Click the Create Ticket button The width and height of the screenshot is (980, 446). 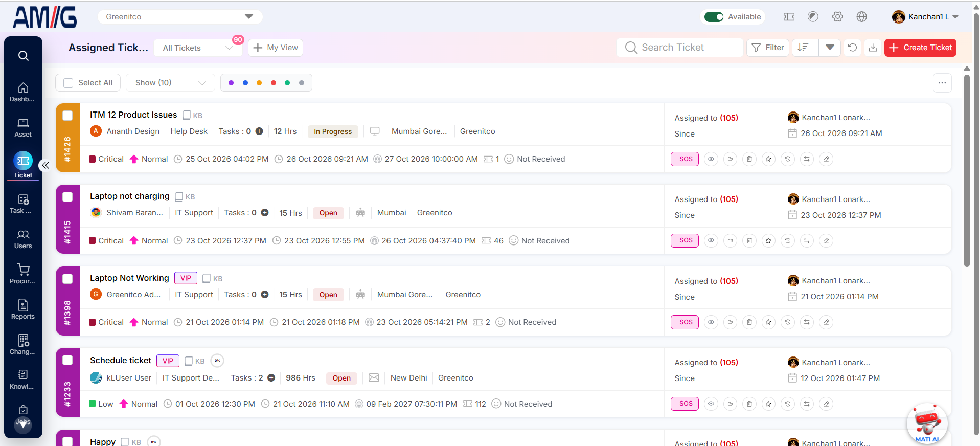920,48
